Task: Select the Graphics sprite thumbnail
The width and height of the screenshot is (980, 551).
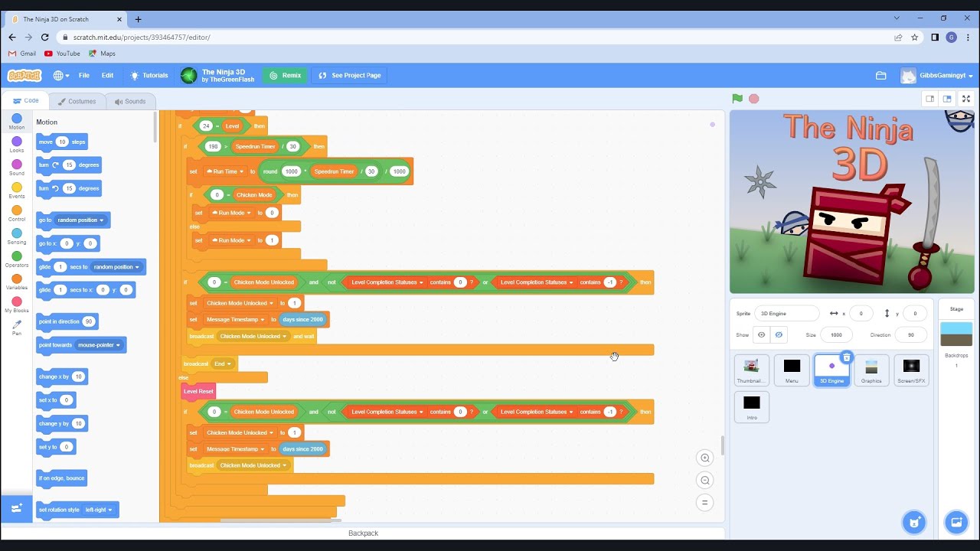Action: [x=871, y=370]
